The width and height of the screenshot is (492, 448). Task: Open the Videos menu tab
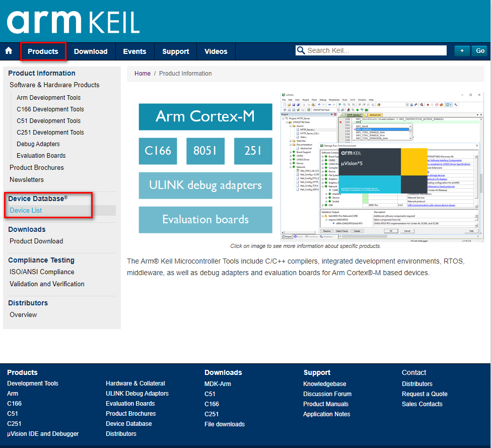click(x=216, y=51)
